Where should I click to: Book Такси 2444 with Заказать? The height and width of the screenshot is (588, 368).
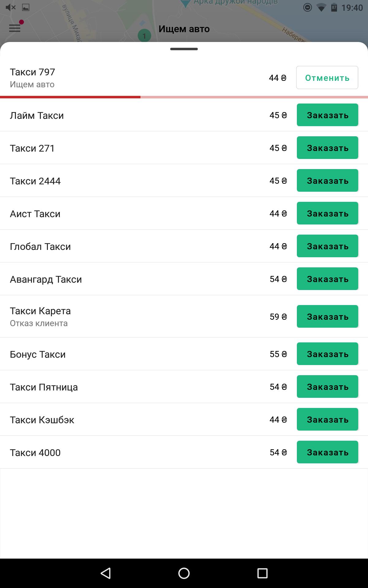pyautogui.click(x=327, y=181)
